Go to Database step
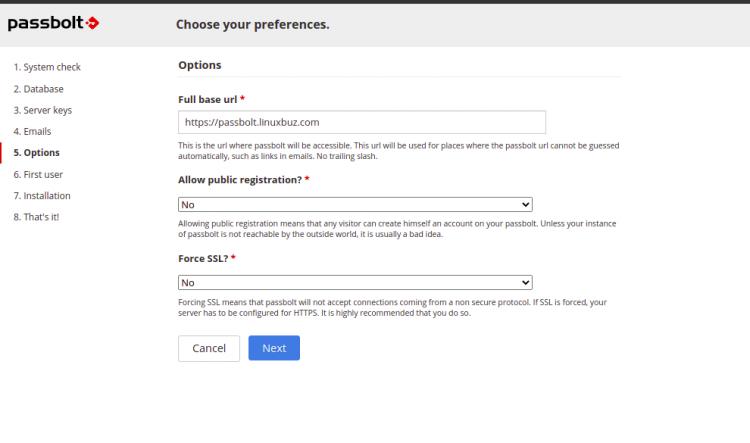 [x=40, y=89]
